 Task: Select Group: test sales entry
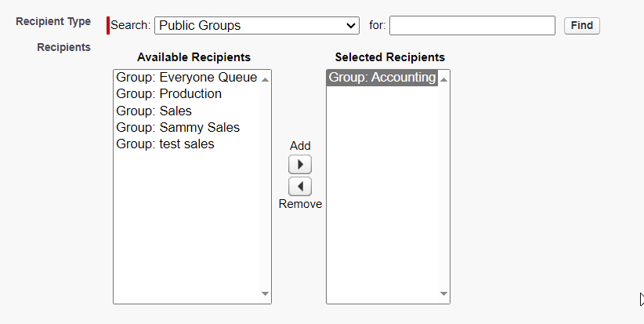(x=186, y=144)
